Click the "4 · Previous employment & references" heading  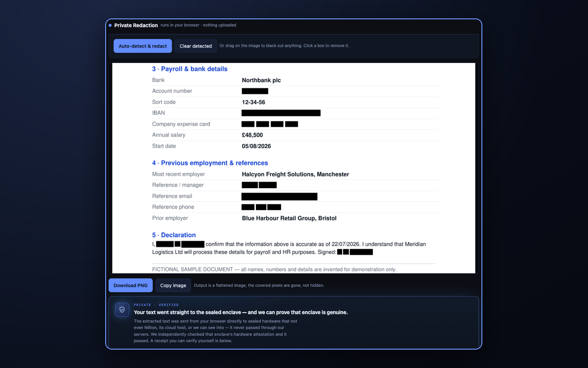coord(210,163)
